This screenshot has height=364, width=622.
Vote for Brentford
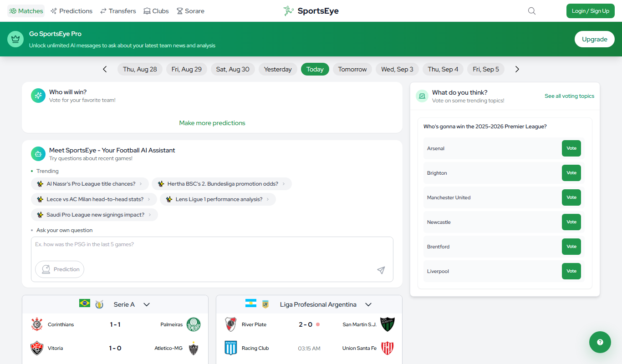click(571, 247)
